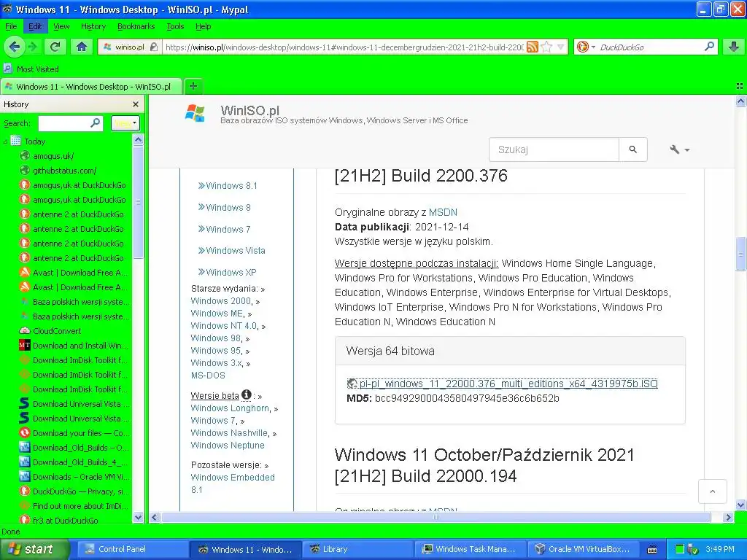Click the DuckDuckGo search magnifier icon
The width and height of the screenshot is (747, 560).
709,47
